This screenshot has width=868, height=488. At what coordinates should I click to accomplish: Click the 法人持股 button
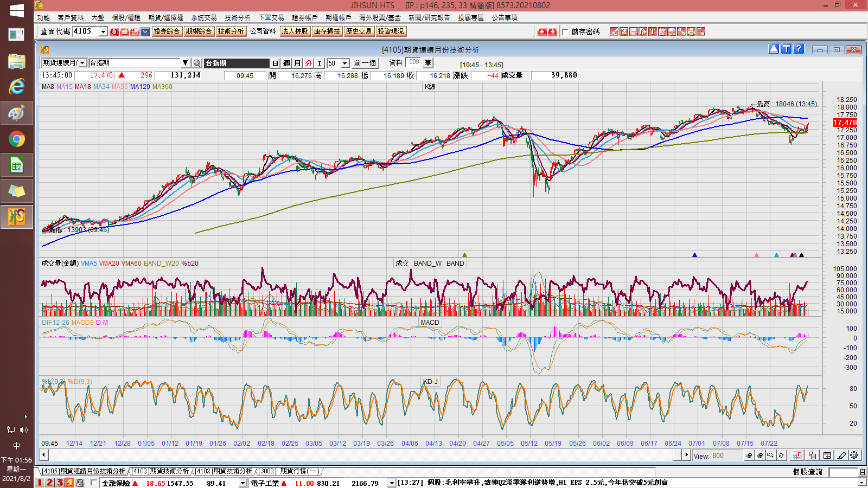point(295,31)
